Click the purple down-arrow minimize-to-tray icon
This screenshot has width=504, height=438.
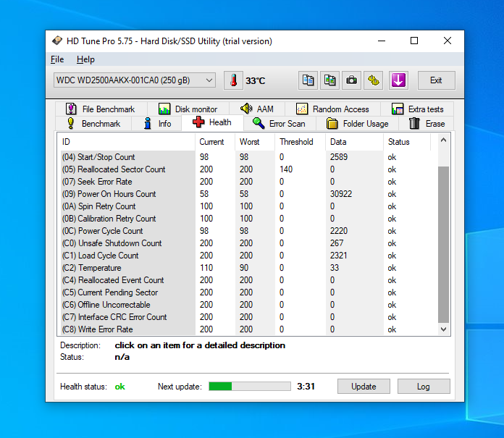click(398, 80)
